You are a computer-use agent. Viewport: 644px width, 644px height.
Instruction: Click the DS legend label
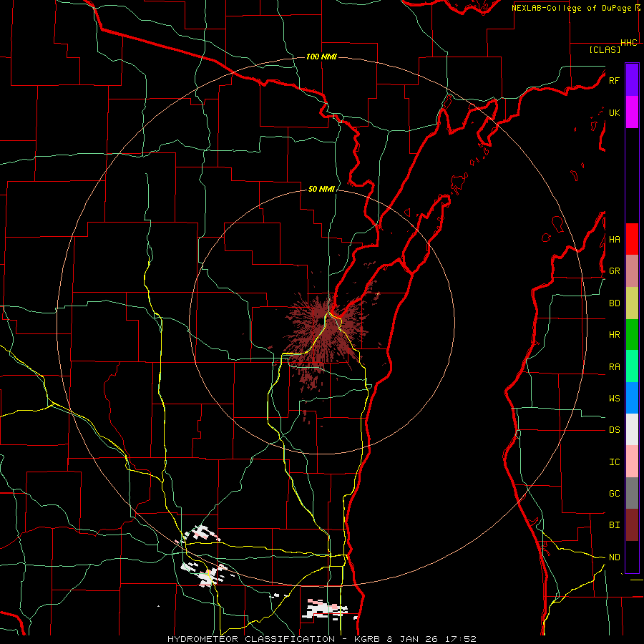pyautogui.click(x=614, y=430)
